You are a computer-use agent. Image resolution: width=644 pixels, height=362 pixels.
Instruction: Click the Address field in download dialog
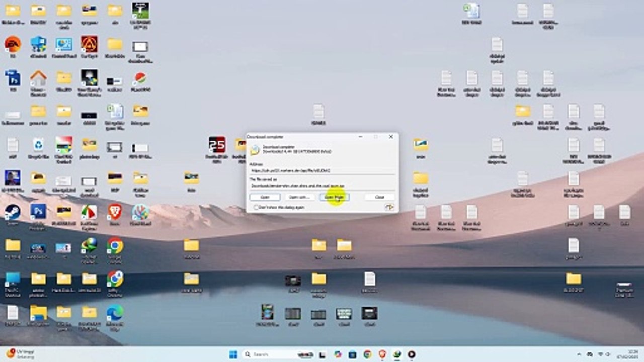tap(322, 170)
